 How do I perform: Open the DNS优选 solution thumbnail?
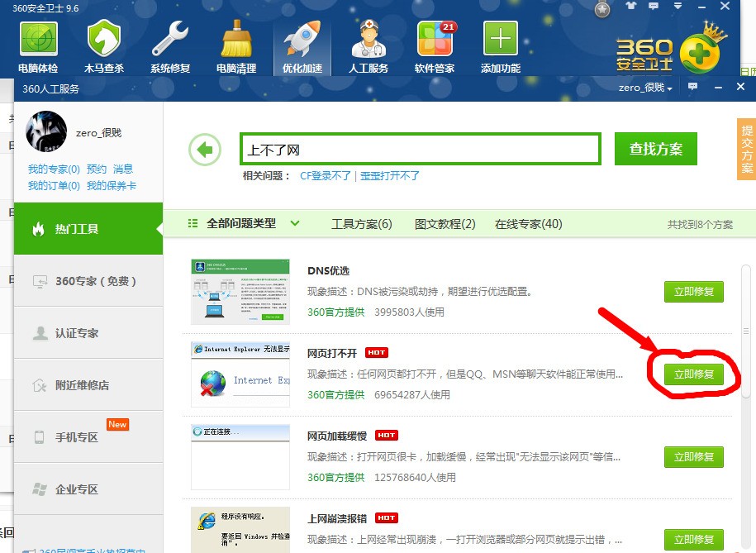click(x=240, y=292)
